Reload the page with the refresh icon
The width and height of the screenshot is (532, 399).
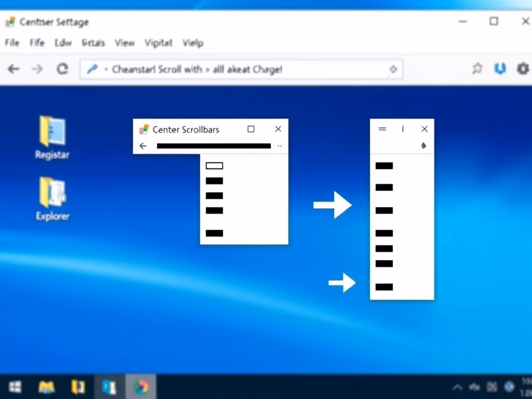click(x=62, y=69)
